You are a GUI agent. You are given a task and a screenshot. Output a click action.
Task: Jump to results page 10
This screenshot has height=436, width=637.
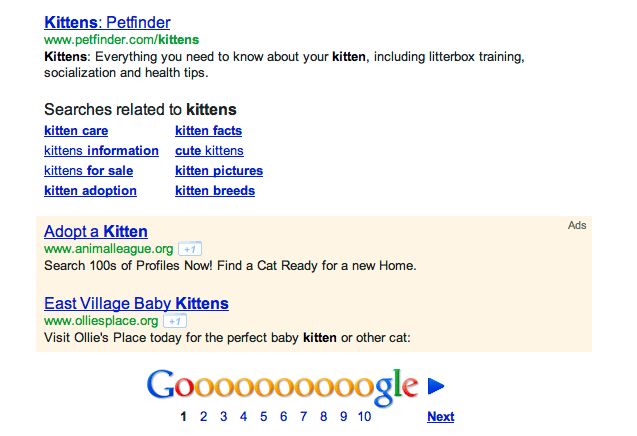point(364,417)
